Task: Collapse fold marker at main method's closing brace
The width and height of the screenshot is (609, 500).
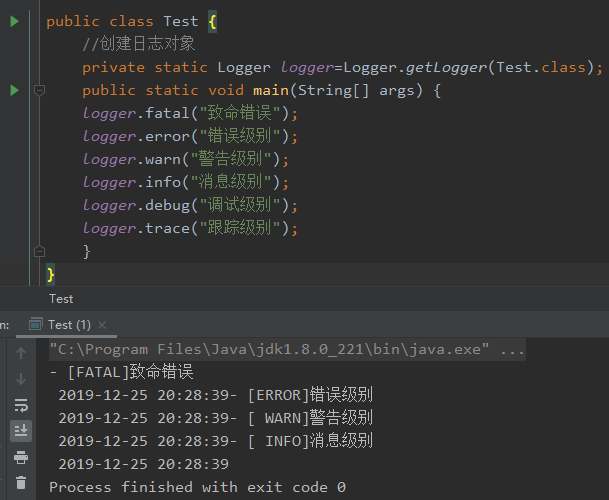Action: tap(39, 251)
